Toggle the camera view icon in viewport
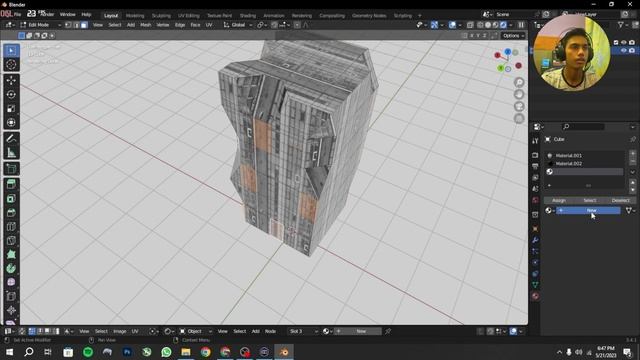640x360 pixels. pyautogui.click(x=519, y=107)
